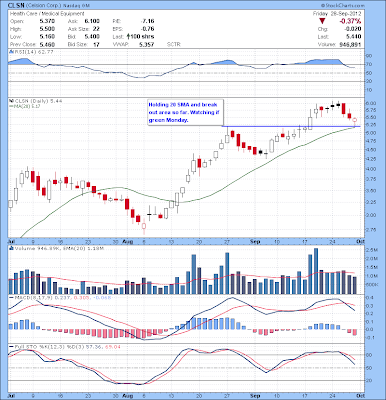This screenshot has height=400, width=386.
Task: Click the Low value 5.160
Action: coord(47,37)
